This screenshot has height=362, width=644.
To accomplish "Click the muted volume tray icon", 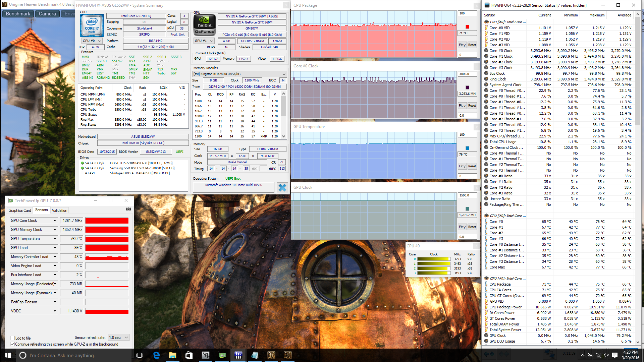I will (x=606, y=355).
